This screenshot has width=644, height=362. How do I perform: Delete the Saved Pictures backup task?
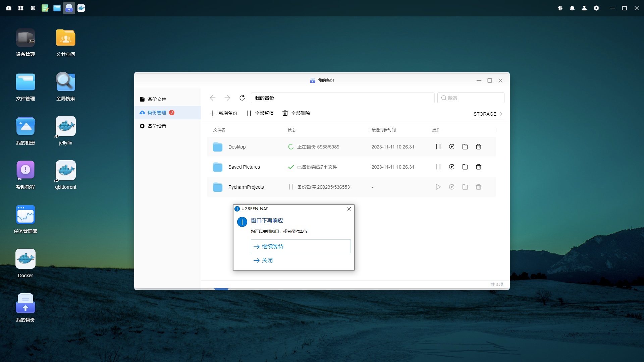pos(479,167)
